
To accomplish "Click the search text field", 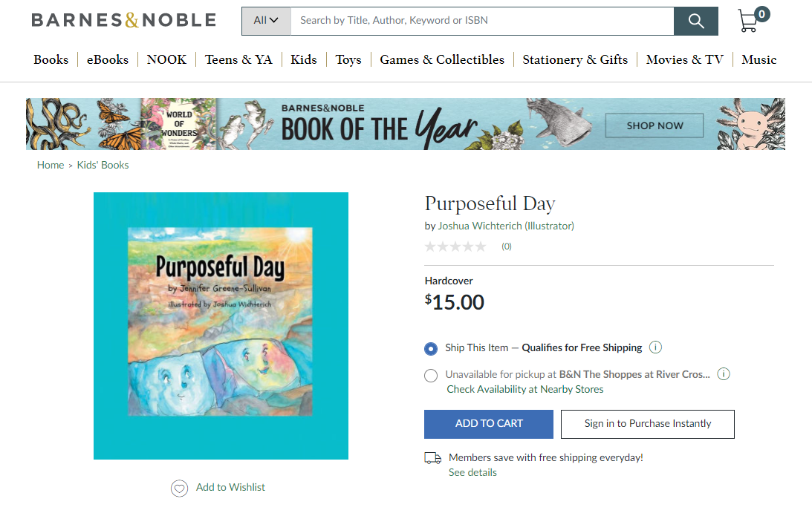I will pos(483,21).
